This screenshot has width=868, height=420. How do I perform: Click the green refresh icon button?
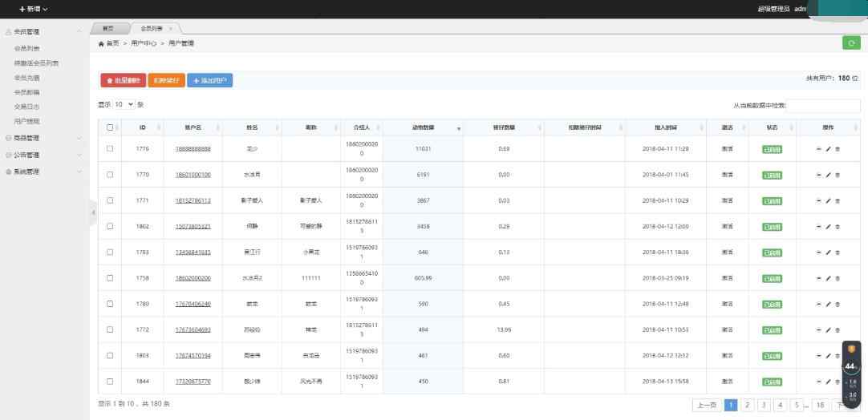[850, 43]
